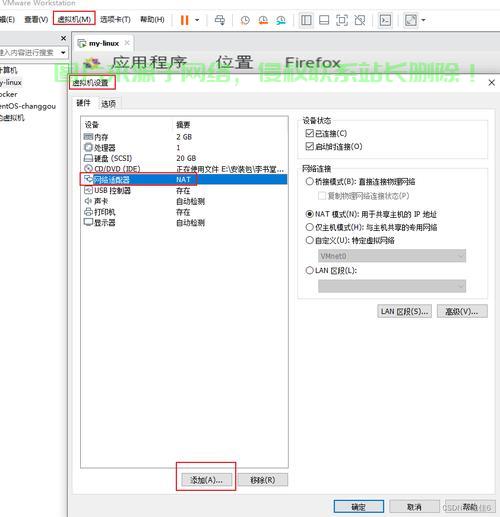500x517 pixels.
Task: Select the USB 控制器 device row
Action: coord(184,190)
